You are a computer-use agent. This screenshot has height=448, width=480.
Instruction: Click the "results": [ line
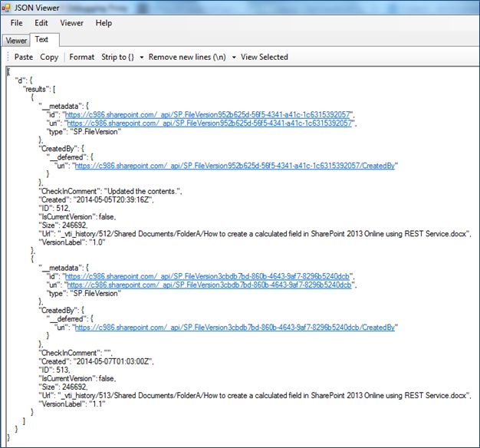(x=40, y=89)
